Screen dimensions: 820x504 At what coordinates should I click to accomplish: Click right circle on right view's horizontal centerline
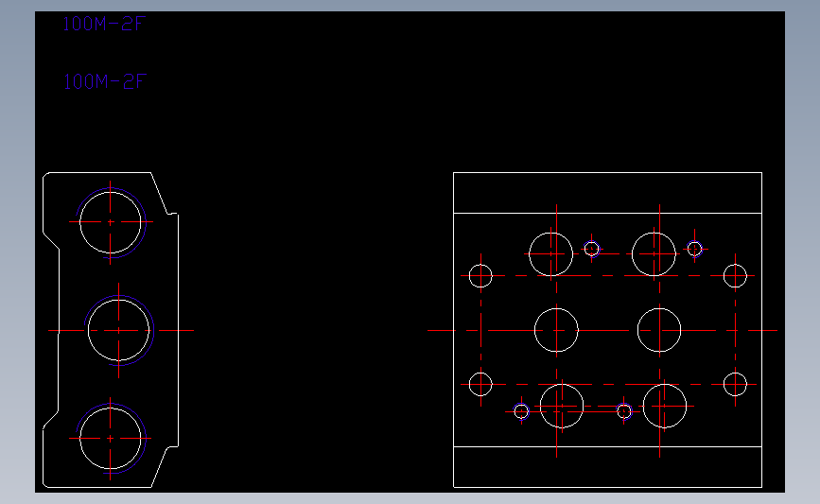coord(659,330)
